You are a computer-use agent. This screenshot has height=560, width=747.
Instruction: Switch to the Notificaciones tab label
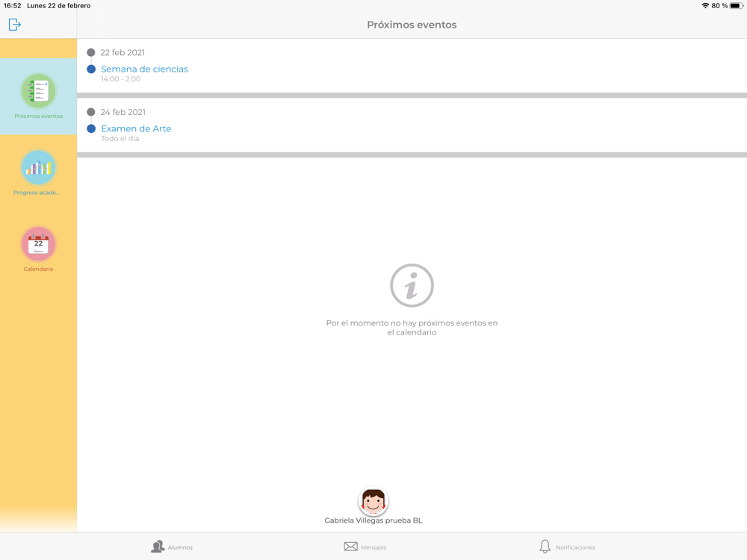pyautogui.click(x=575, y=547)
